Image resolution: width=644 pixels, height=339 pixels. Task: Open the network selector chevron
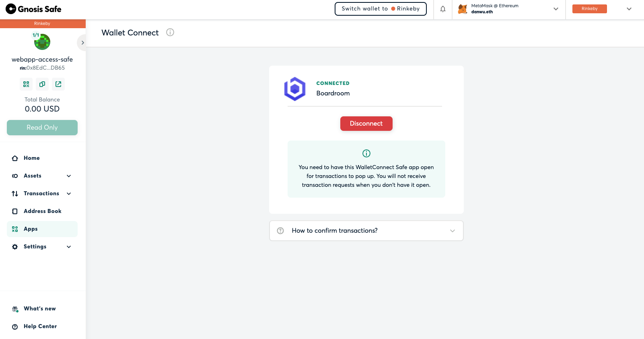click(x=629, y=9)
